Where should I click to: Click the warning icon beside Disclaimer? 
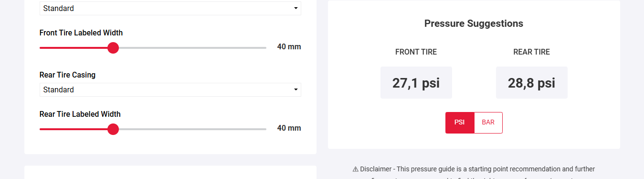tap(356, 169)
